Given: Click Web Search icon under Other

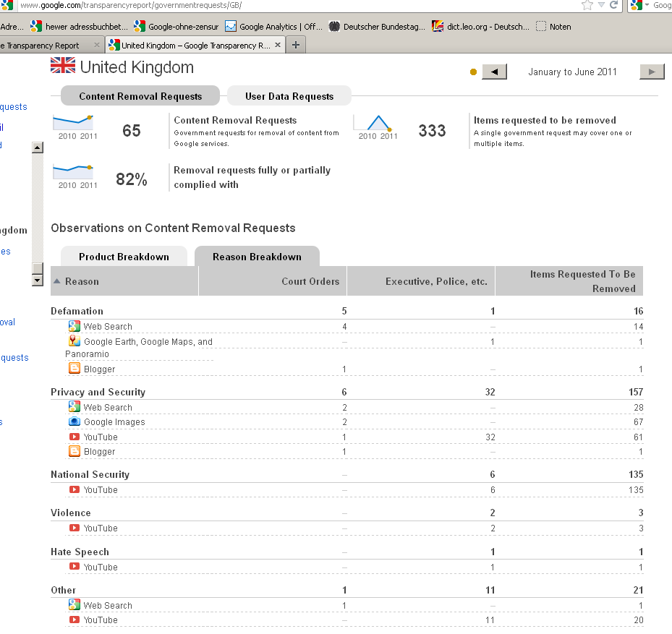Looking at the screenshot, I should point(74,604).
